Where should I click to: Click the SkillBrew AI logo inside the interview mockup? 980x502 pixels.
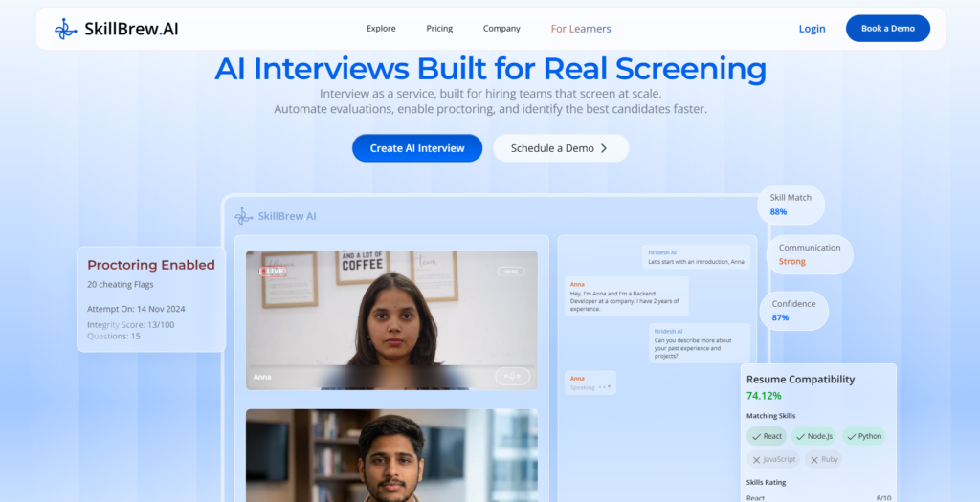click(x=275, y=216)
